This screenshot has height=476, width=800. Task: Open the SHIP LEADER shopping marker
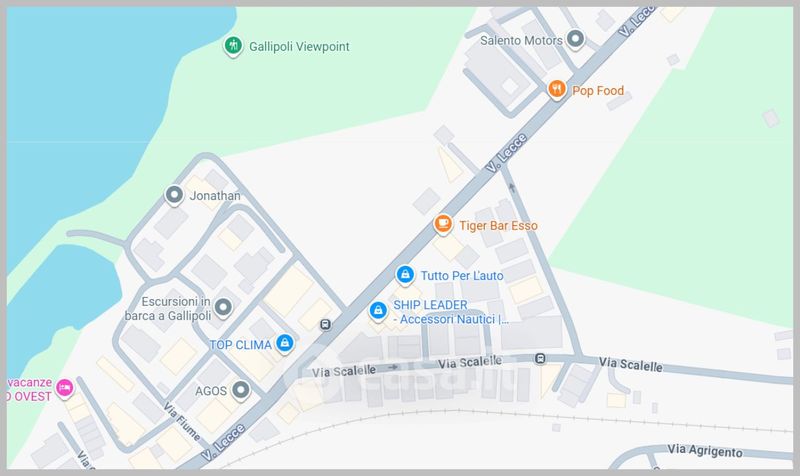[x=378, y=310]
